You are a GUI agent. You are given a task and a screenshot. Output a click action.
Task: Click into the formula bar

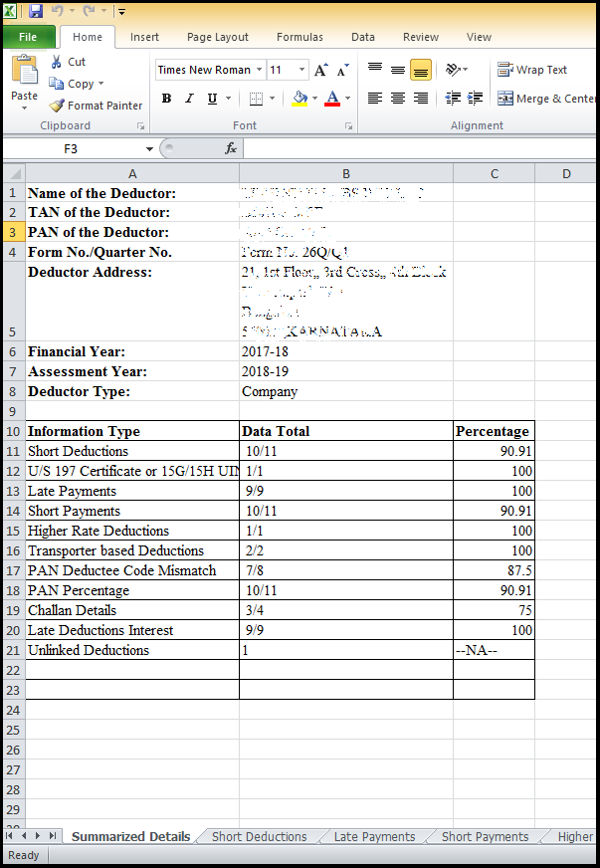point(420,148)
